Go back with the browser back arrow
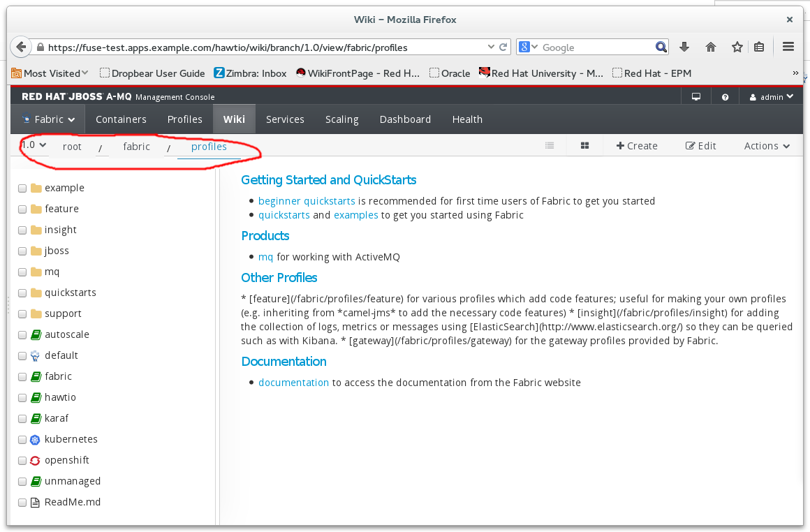The image size is (810, 532). pos(21,47)
